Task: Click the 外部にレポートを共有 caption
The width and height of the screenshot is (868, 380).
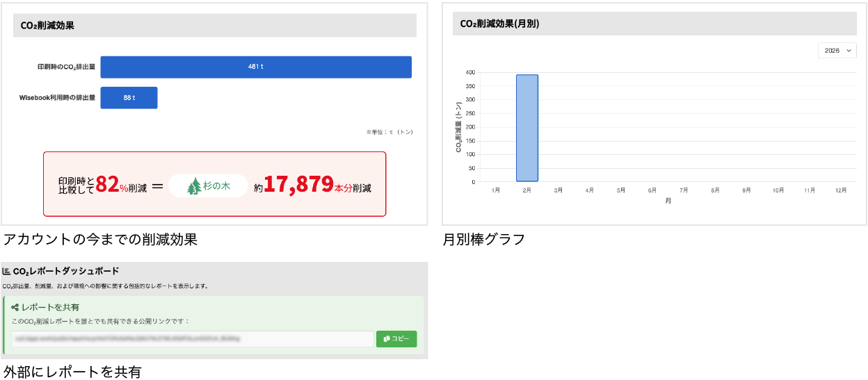Action: pyautogui.click(x=72, y=372)
